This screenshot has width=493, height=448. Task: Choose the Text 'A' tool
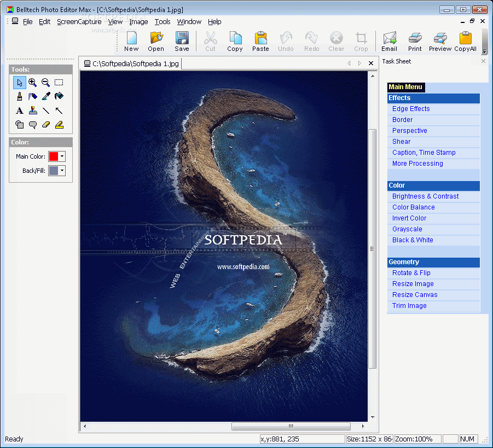coord(20,110)
